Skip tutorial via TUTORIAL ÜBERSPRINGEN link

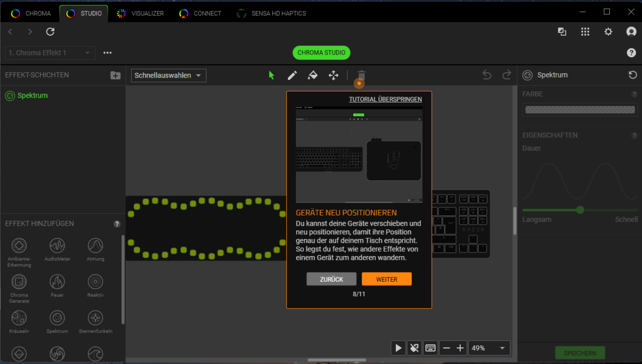click(x=385, y=99)
